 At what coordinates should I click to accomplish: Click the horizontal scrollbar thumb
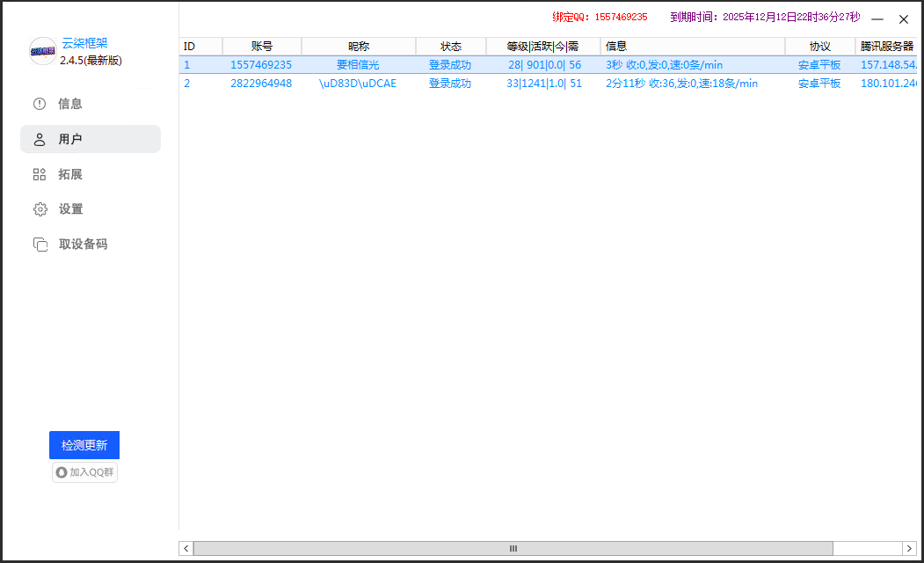(513, 548)
